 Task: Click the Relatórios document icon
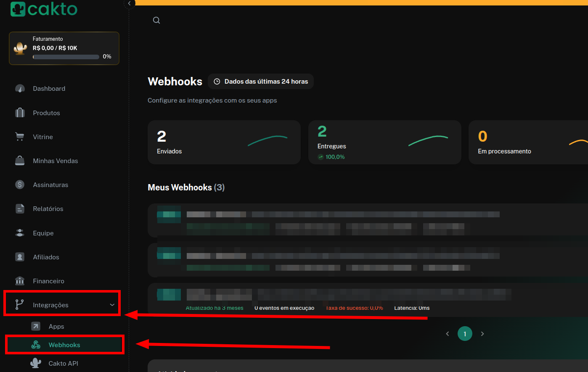pyautogui.click(x=20, y=208)
